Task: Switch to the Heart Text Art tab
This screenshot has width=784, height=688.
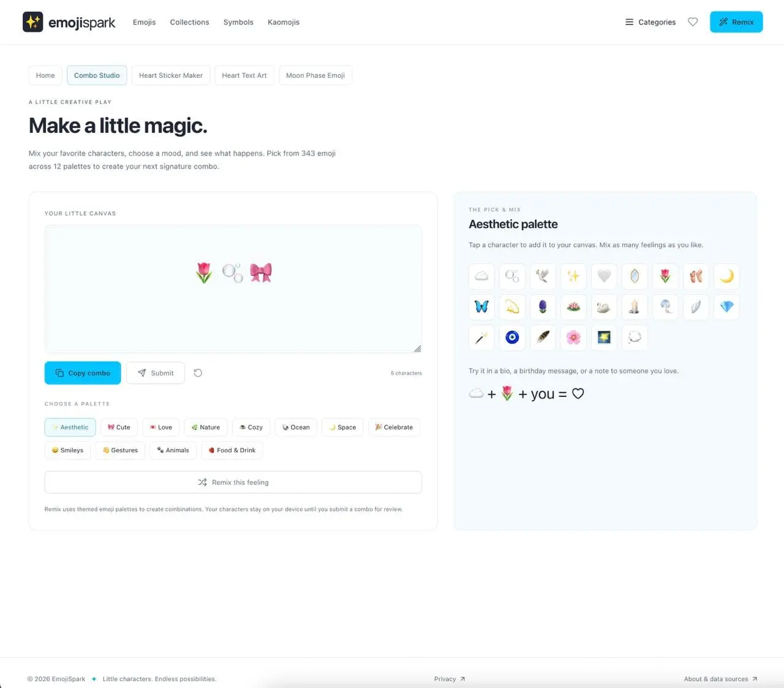Action: [244, 75]
